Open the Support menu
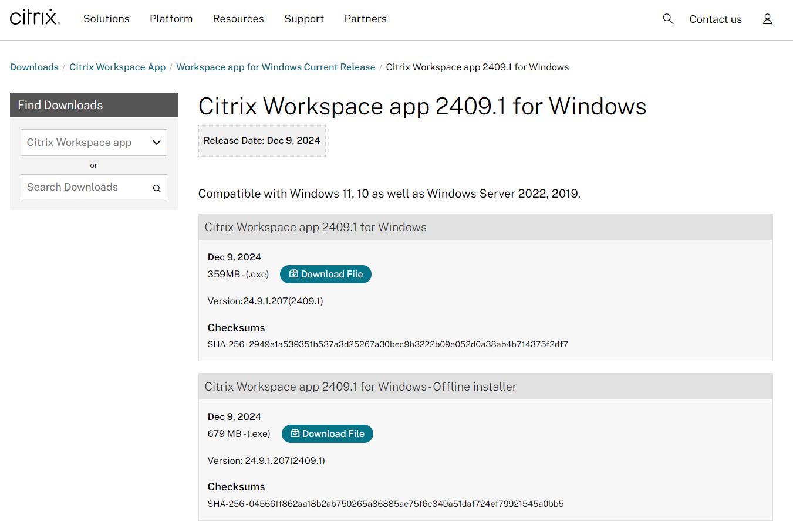Viewport: 793px width, 532px height. [304, 19]
